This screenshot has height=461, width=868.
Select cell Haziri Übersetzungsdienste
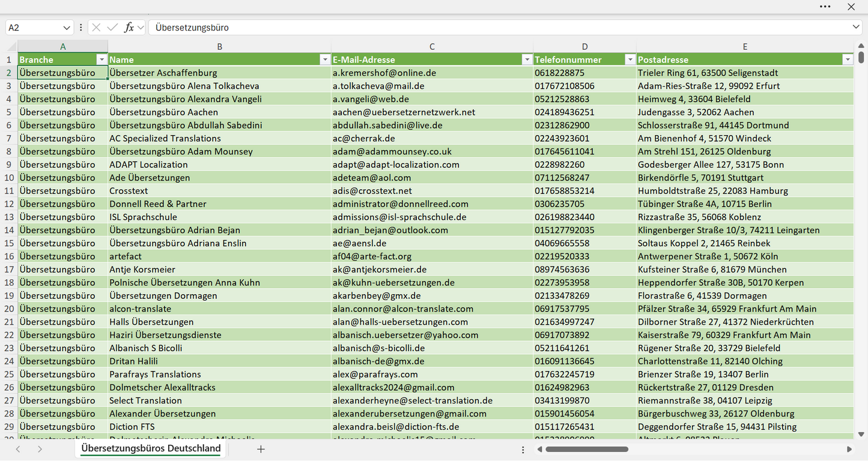(x=220, y=335)
